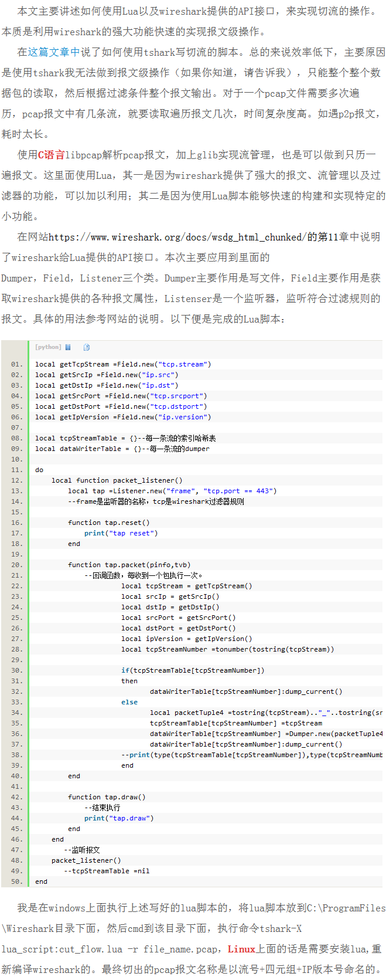This screenshot has width=386, height=980.
Task: Click the view plain code icon
Action: pyautogui.click(x=68, y=347)
